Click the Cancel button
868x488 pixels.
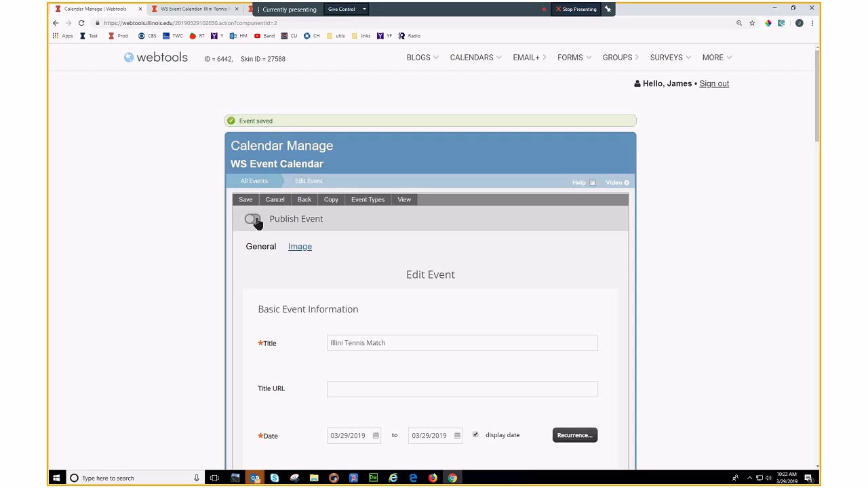(275, 199)
